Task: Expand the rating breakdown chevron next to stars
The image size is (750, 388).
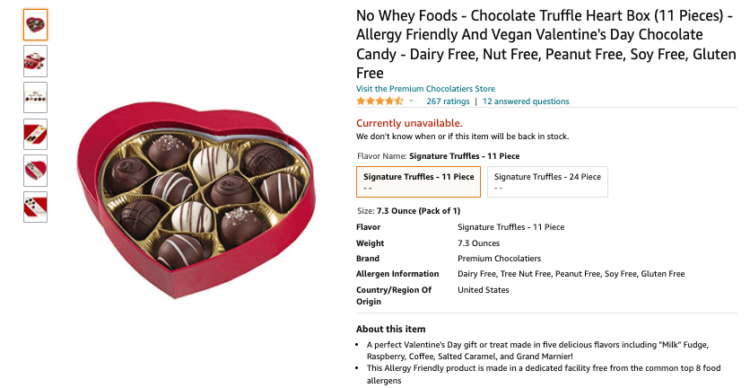Action: coord(411,101)
